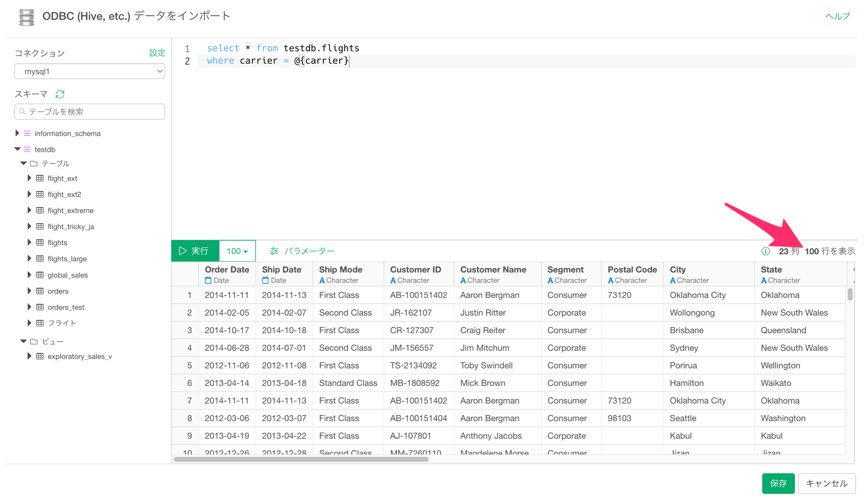Image resolution: width=867 pixels, height=504 pixels.
Task: Expand the information_schema node
Action: click(17, 133)
